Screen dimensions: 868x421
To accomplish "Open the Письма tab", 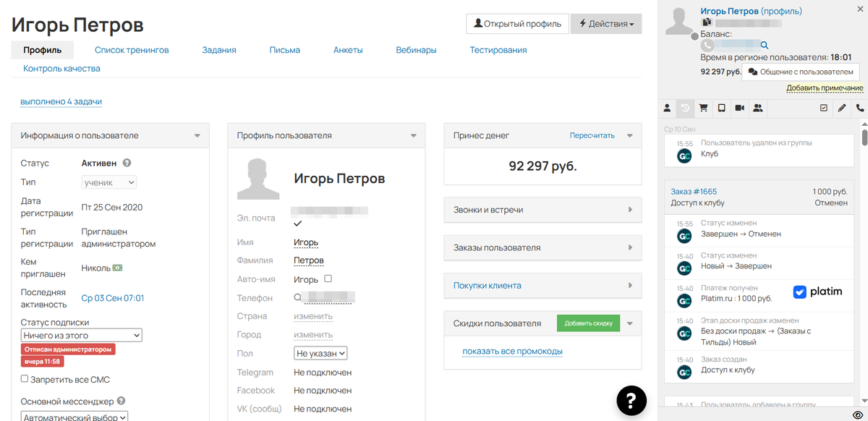I will 284,49.
